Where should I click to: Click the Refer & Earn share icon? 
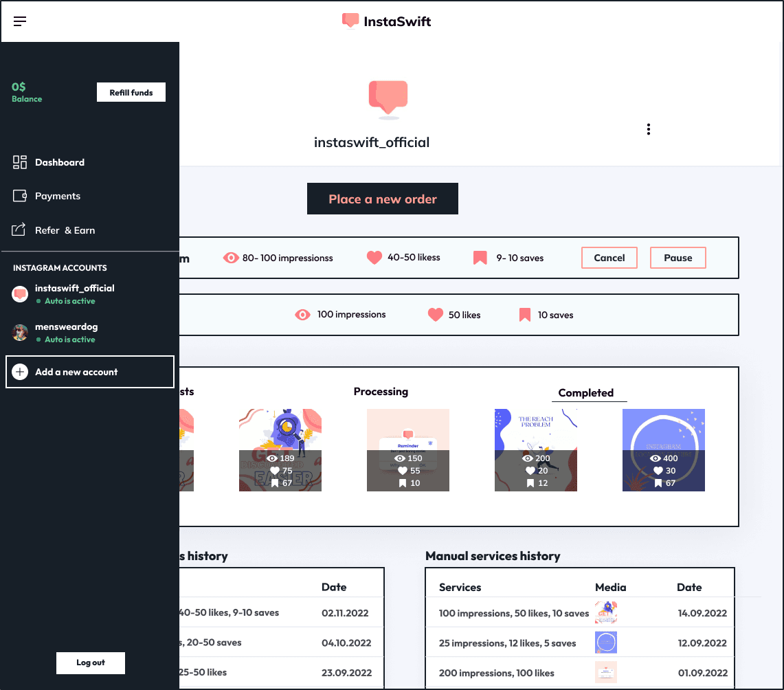pos(19,230)
